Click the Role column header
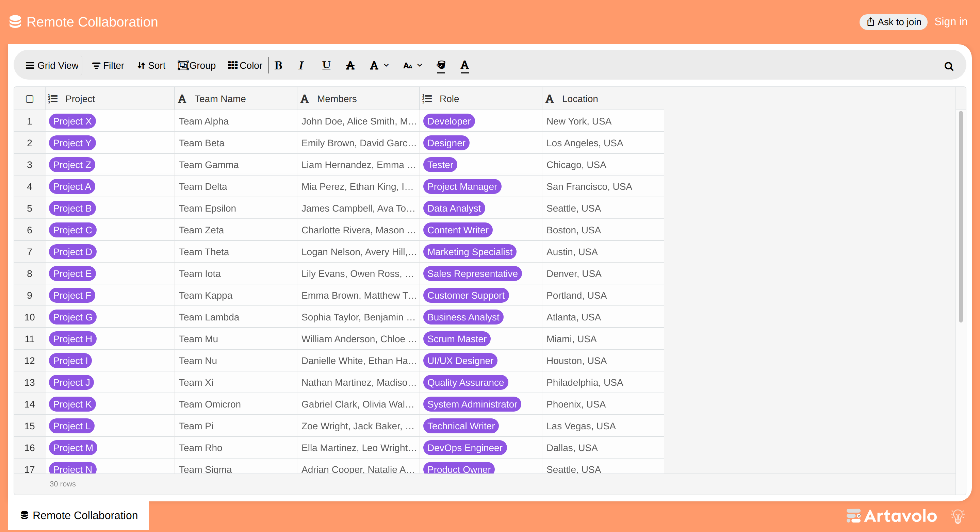 pos(480,99)
